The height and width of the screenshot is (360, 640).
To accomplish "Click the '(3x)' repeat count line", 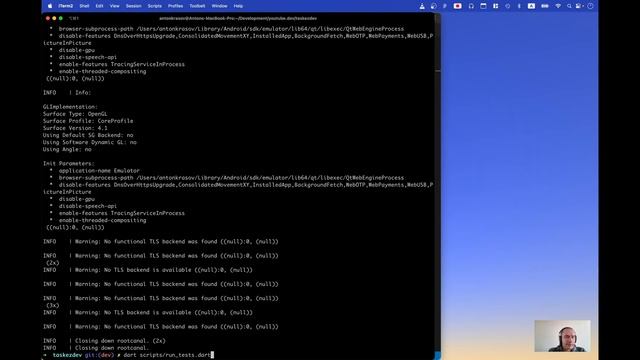I will click(53, 305).
